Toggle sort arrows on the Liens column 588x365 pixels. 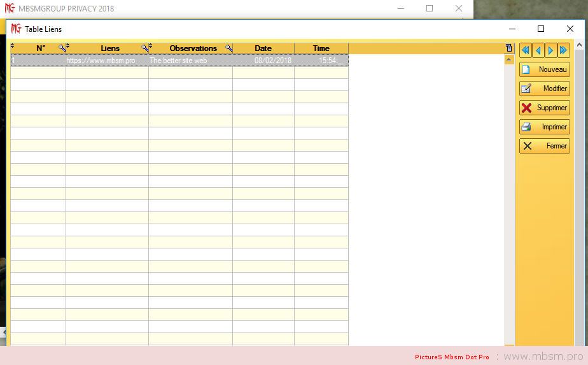coord(68,46)
